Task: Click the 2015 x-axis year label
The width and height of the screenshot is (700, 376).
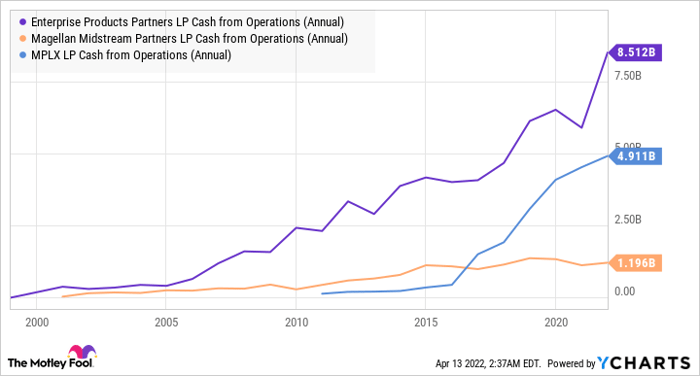Action: click(x=426, y=322)
